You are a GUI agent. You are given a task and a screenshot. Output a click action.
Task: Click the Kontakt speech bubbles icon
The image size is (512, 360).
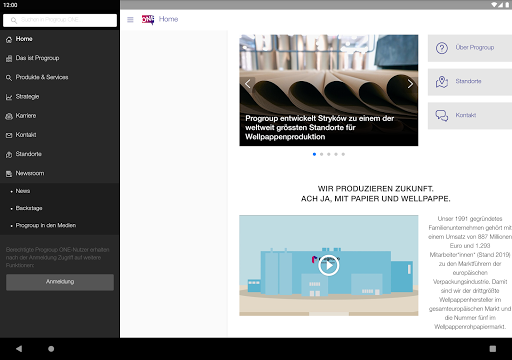pyautogui.click(x=442, y=116)
